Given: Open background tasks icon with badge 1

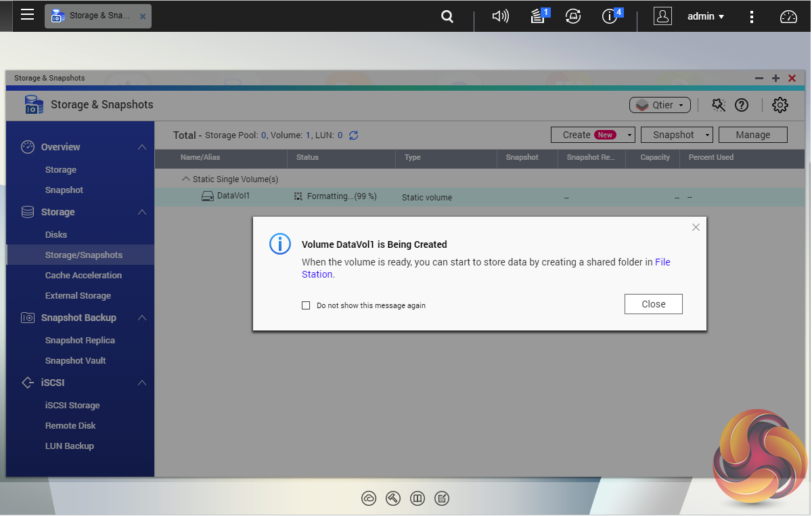Looking at the screenshot, I should coord(539,16).
